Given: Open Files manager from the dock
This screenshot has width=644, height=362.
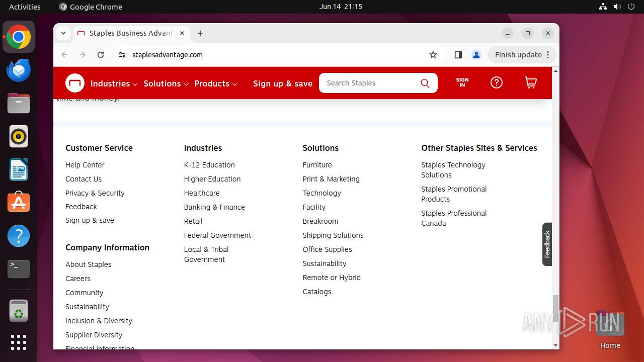Looking at the screenshot, I should pyautogui.click(x=19, y=104).
